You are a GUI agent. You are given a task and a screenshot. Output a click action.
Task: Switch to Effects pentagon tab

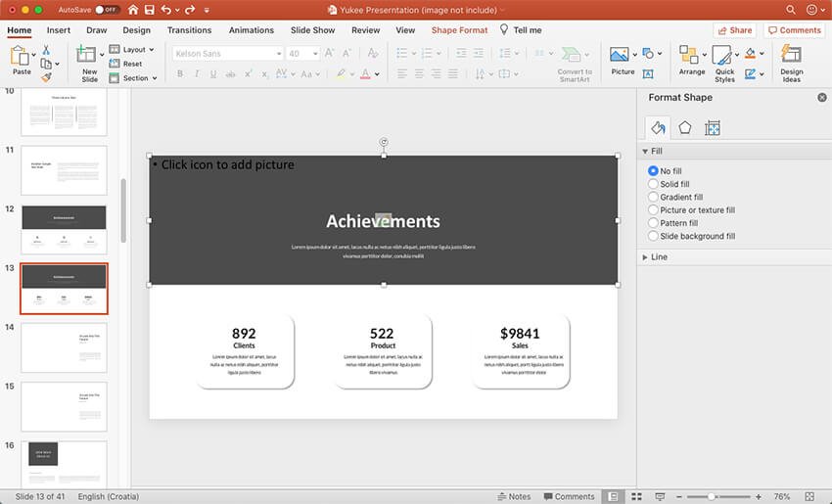point(684,128)
